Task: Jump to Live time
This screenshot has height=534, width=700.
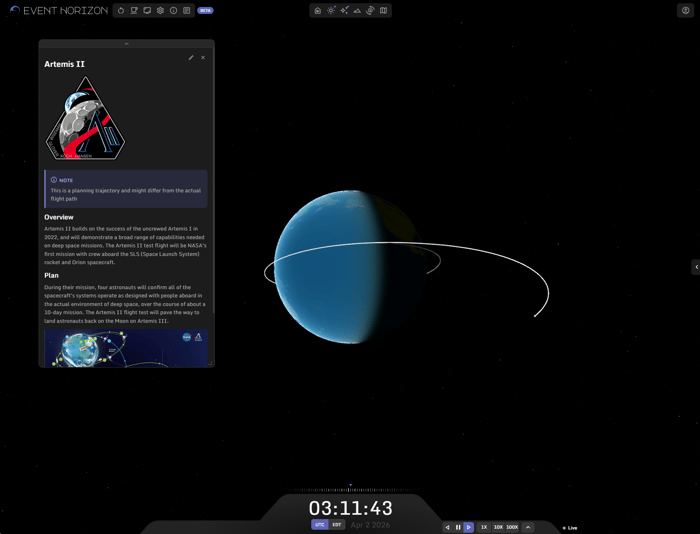Action: tap(570, 528)
